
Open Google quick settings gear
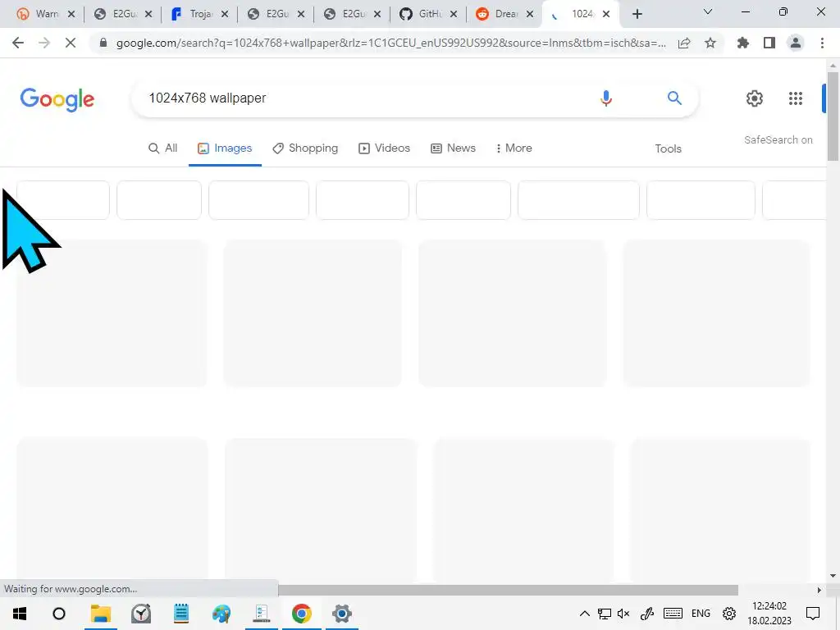pos(755,98)
